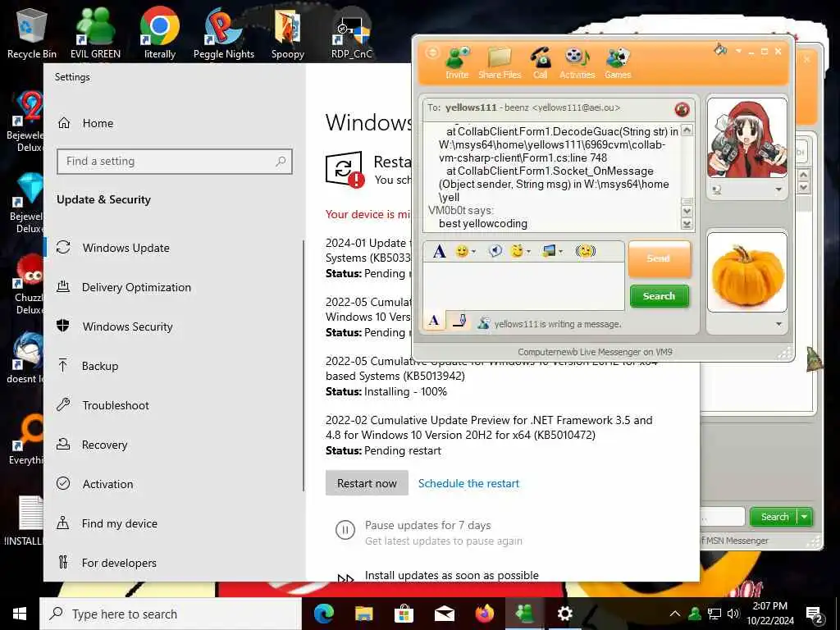Select Troubleshoot in Settings sidebar
The image size is (840, 630).
175,405
